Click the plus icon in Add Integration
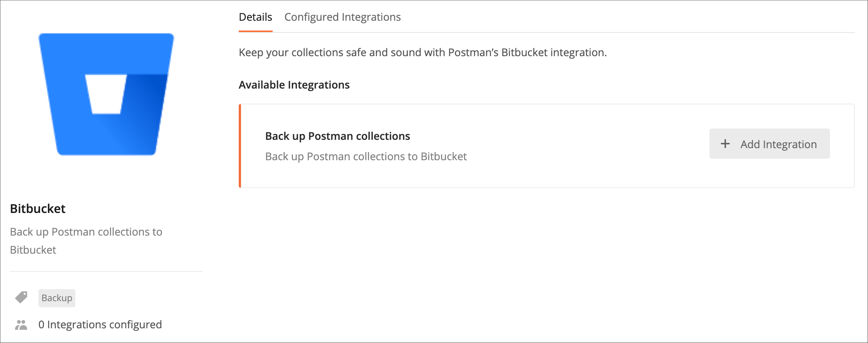The width and height of the screenshot is (868, 343). [x=725, y=144]
